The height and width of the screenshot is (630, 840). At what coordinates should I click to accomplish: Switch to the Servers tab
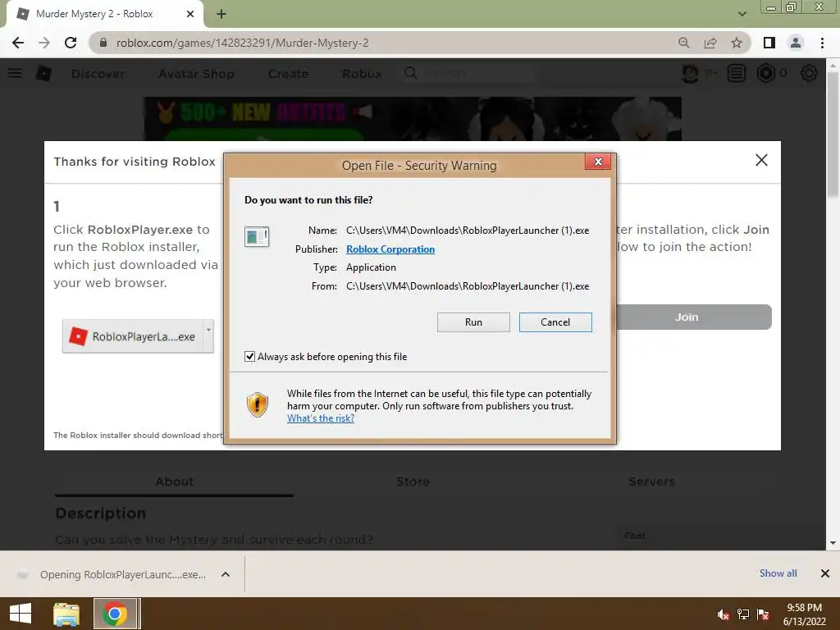[x=651, y=482]
